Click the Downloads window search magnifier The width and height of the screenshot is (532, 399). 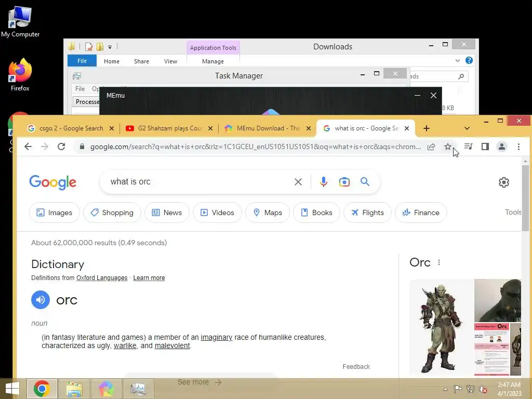461,76
